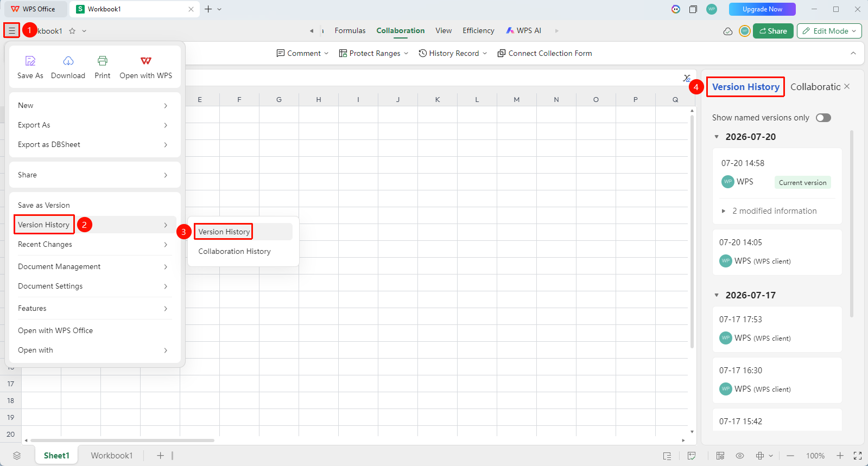Collapse the 2026-07-20 date group
The image size is (868, 466).
[x=717, y=137]
